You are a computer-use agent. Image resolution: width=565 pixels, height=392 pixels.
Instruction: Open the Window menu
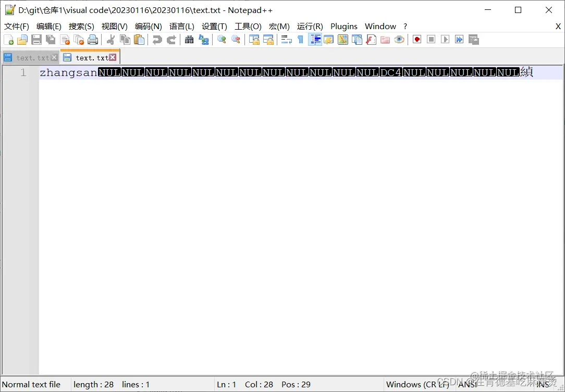coord(380,26)
